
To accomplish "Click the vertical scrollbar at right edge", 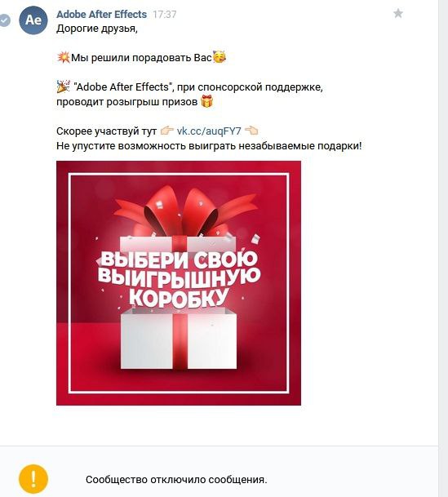I will 443,248.
